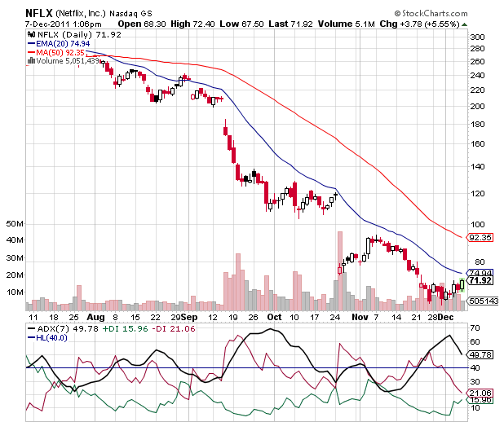This screenshot has height=422, width=504.
Task: Click the Last 71.92 value in header
Action: (290, 24)
